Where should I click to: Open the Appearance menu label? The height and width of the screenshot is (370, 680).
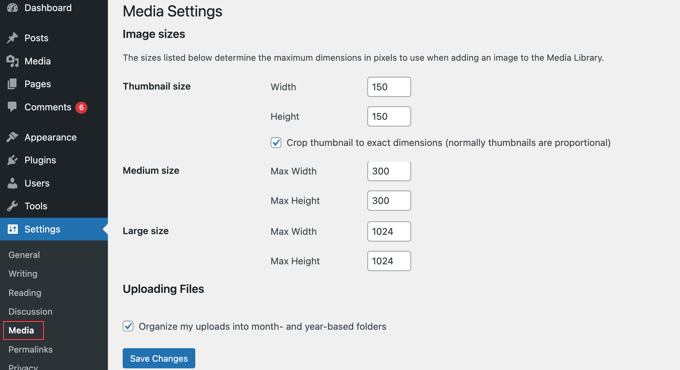[50, 138]
